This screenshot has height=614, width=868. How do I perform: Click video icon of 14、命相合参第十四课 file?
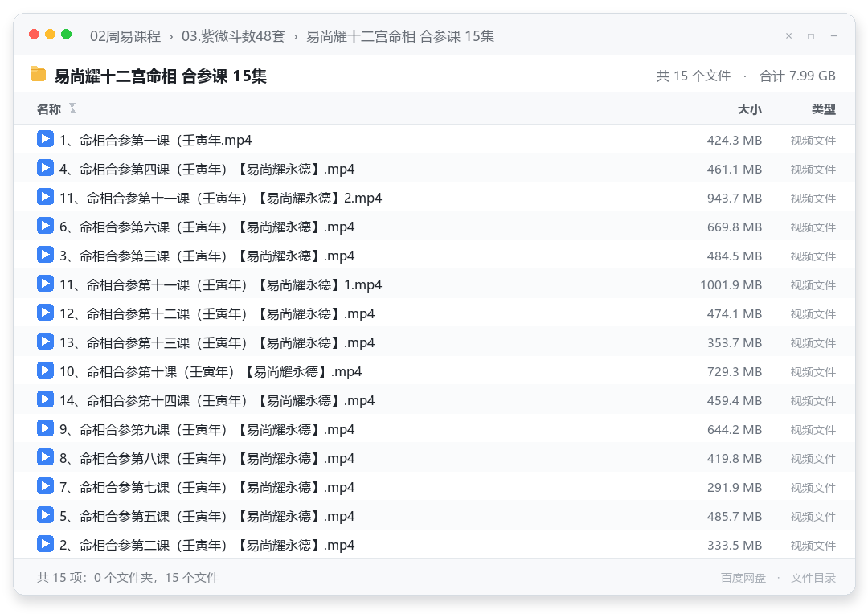click(x=45, y=399)
